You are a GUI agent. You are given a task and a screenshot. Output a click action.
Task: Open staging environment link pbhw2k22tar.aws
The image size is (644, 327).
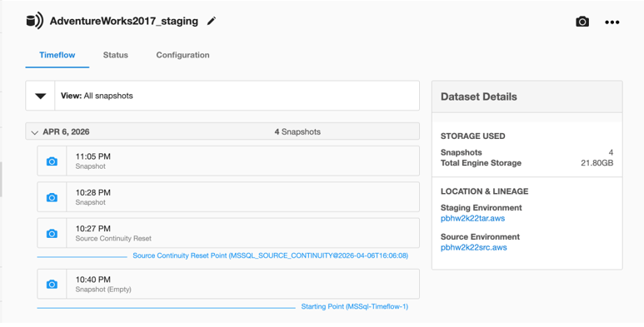(472, 218)
